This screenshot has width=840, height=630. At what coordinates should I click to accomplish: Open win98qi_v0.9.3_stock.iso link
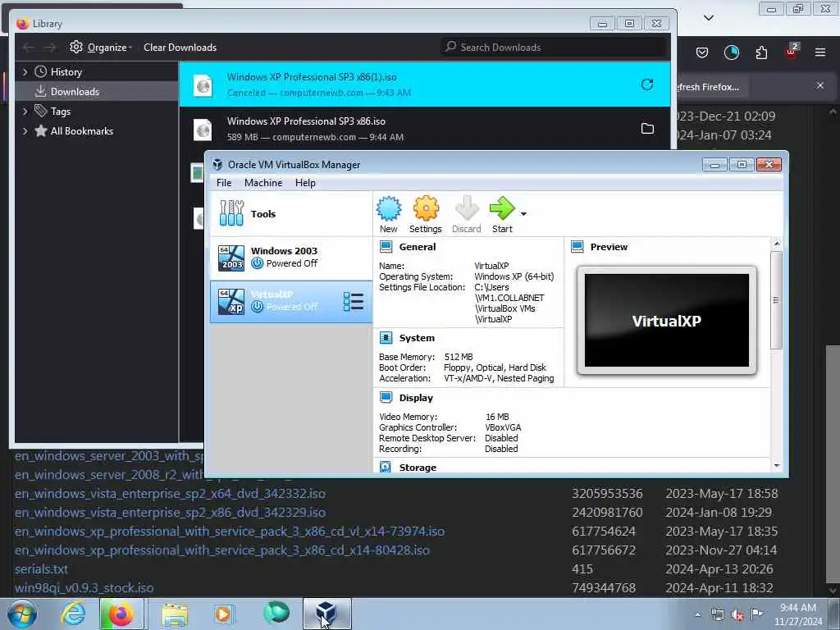point(84,588)
